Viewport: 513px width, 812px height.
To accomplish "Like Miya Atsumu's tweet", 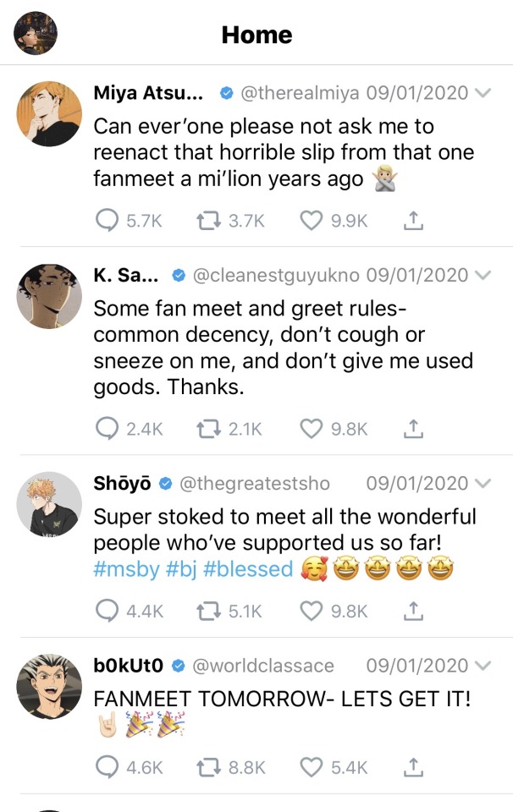I will tap(312, 221).
